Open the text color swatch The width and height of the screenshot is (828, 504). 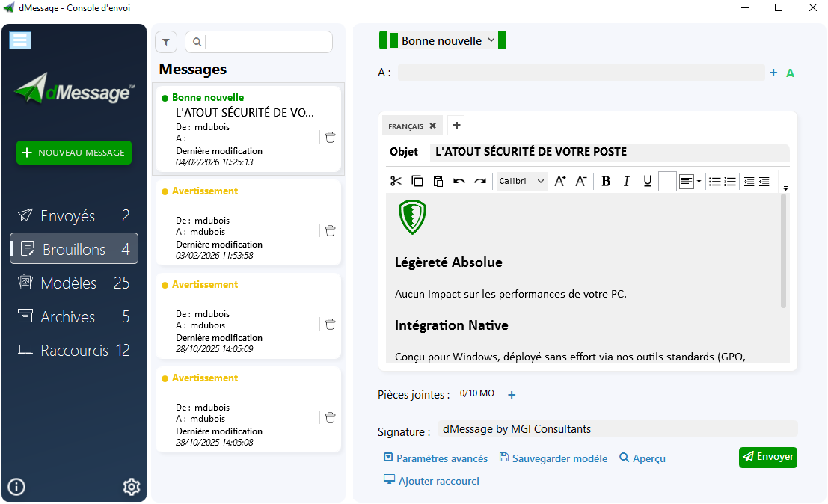667,181
